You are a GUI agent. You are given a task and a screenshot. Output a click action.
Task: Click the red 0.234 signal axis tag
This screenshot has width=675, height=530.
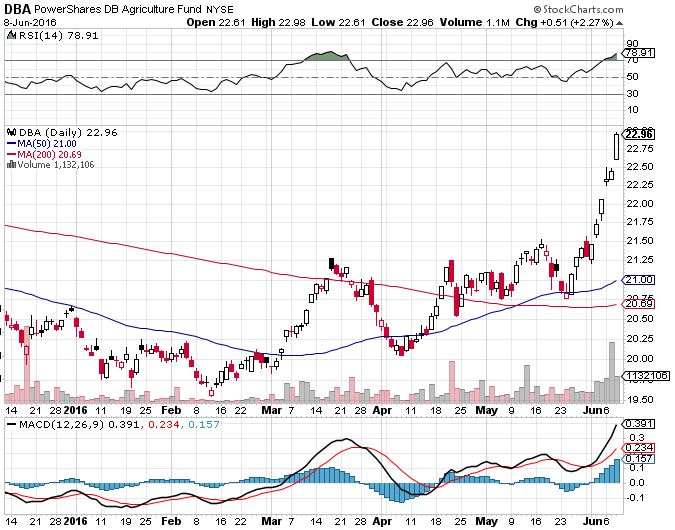[639, 448]
